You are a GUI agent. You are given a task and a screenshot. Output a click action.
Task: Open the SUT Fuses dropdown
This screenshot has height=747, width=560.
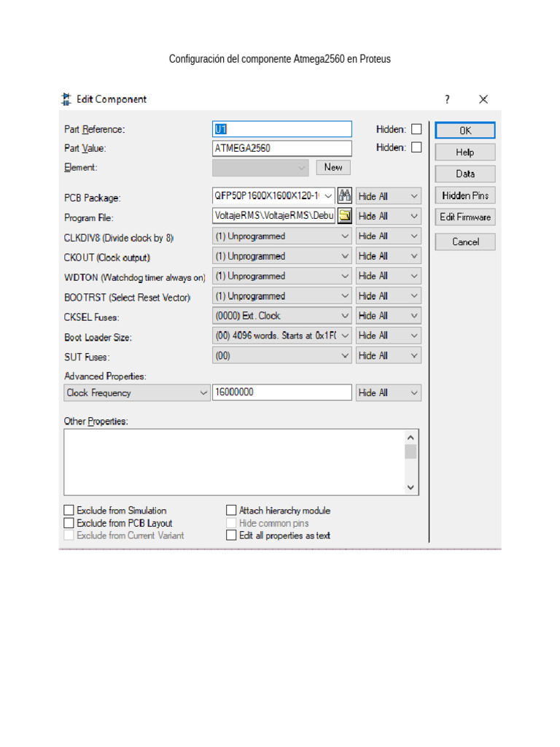pyautogui.click(x=282, y=355)
